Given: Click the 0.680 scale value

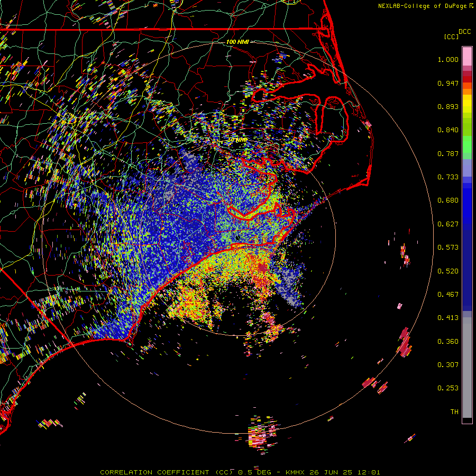Looking at the screenshot, I should pyautogui.click(x=448, y=200).
